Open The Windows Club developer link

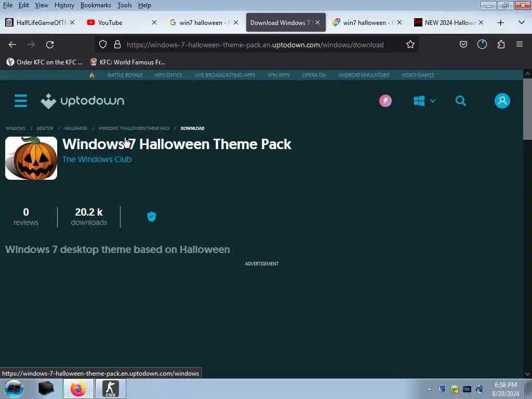97,159
